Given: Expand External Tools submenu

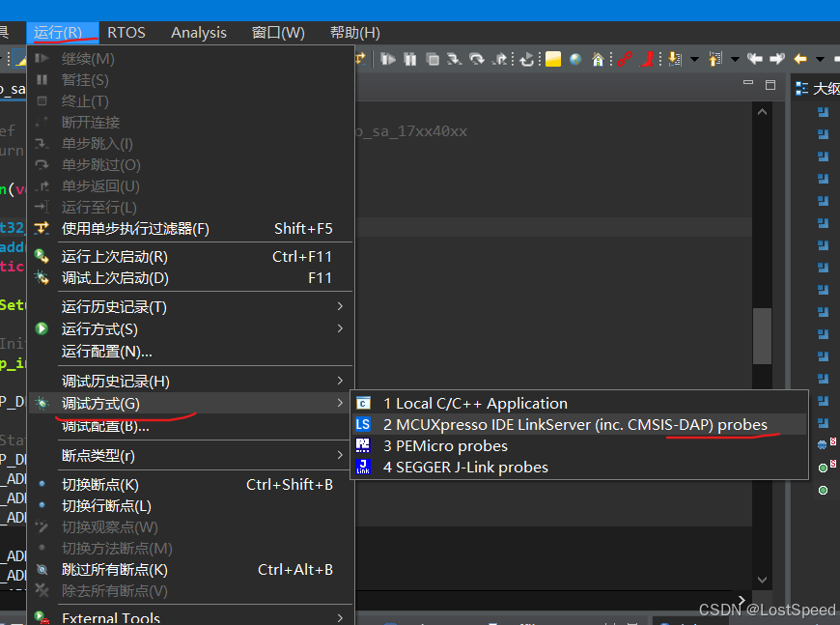Looking at the screenshot, I should (x=340, y=617).
